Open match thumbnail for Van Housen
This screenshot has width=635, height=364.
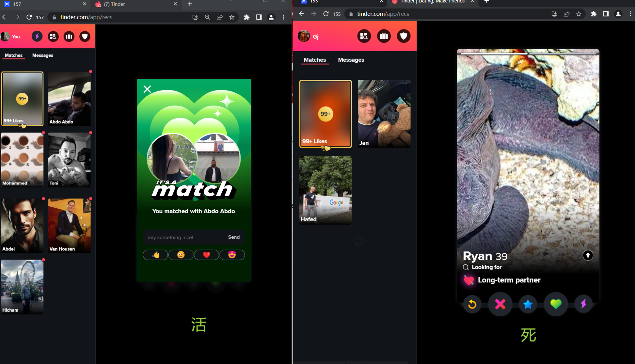coord(69,226)
